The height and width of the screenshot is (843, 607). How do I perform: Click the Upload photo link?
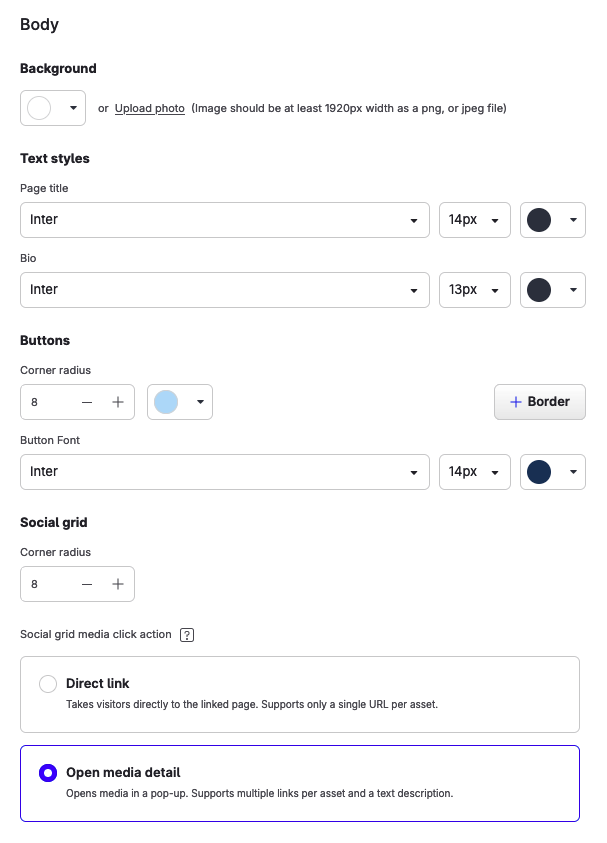(x=149, y=108)
